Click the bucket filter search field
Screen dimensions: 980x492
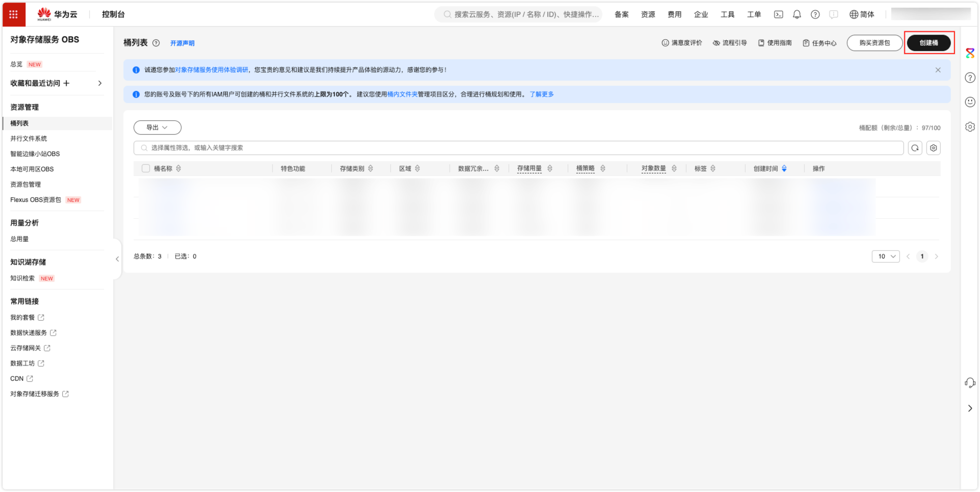pos(518,148)
